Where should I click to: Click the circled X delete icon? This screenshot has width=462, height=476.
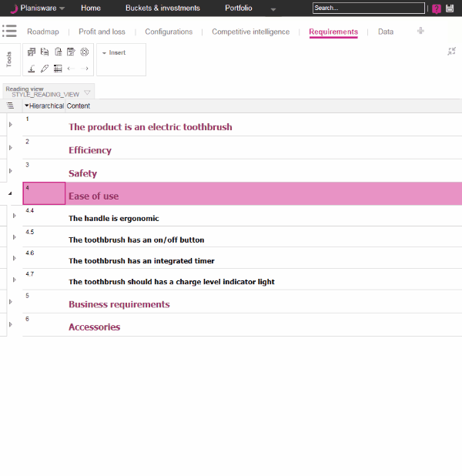pyautogui.click(x=85, y=52)
